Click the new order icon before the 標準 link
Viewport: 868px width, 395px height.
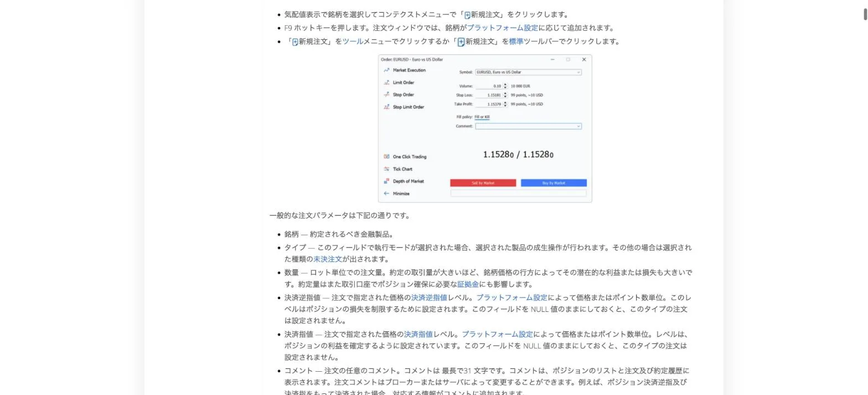461,42
